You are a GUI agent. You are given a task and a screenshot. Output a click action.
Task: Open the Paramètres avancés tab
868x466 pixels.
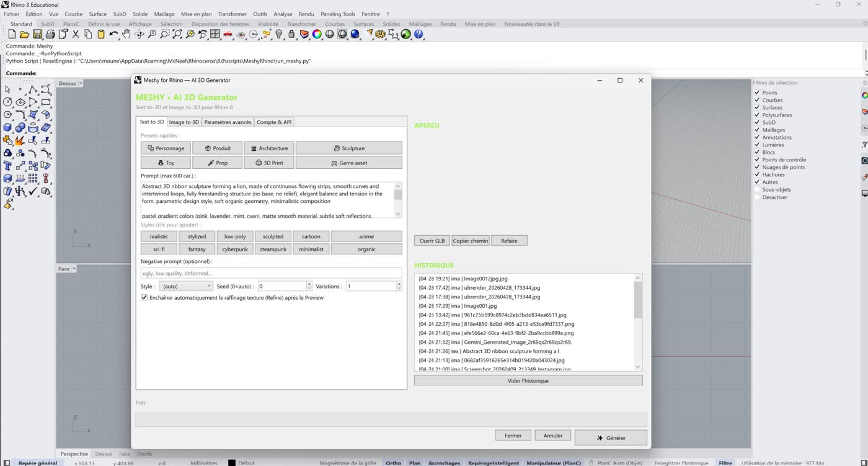coord(228,122)
